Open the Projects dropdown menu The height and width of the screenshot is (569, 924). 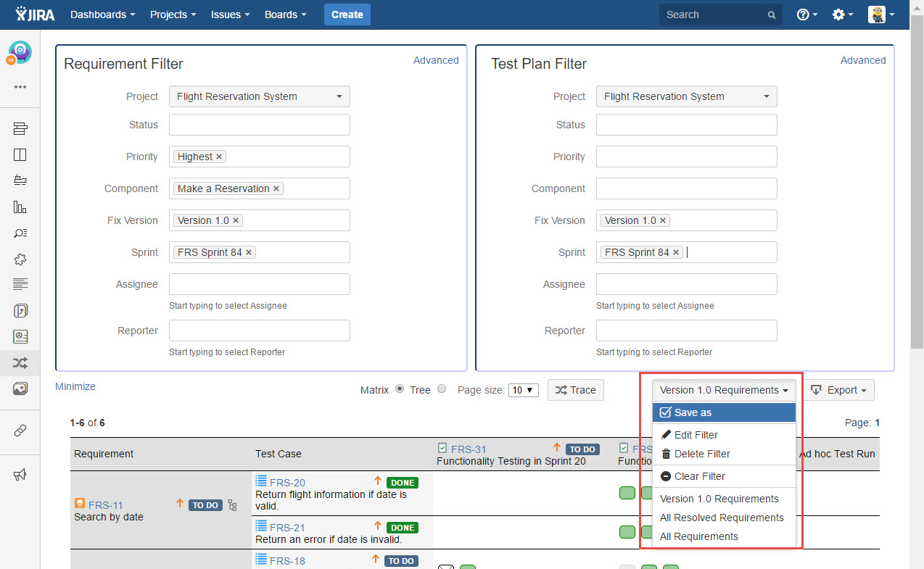point(173,14)
